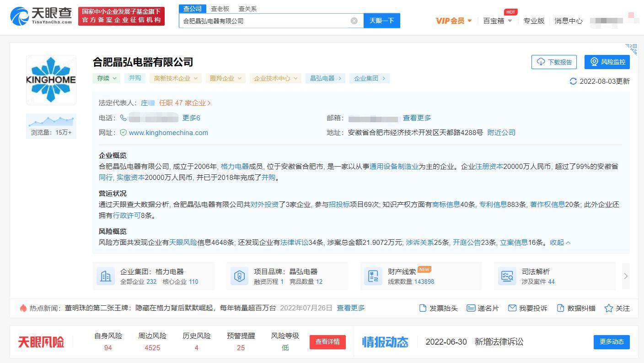Viewport: 644px width, 363px height.
Task: Select the 查公司 search tab
Action: point(192,9)
